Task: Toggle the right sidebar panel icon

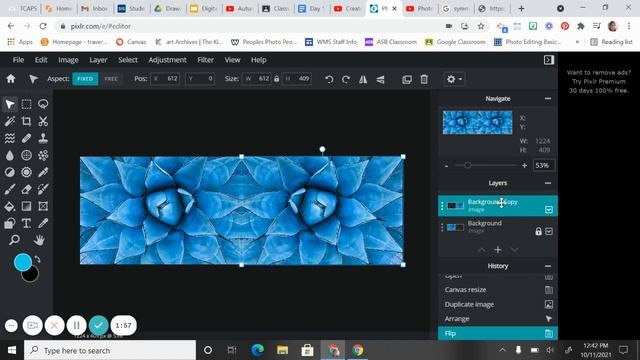Action: (549, 60)
